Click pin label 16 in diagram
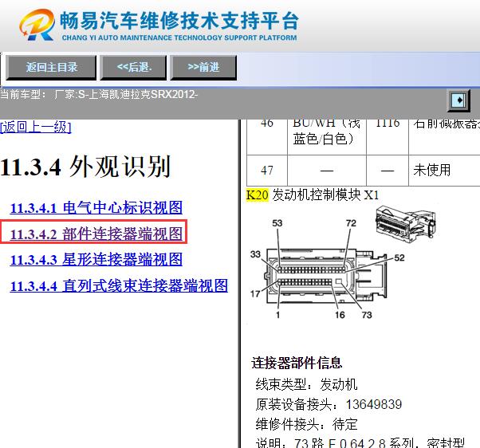The image size is (480, 448). click(x=340, y=315)
